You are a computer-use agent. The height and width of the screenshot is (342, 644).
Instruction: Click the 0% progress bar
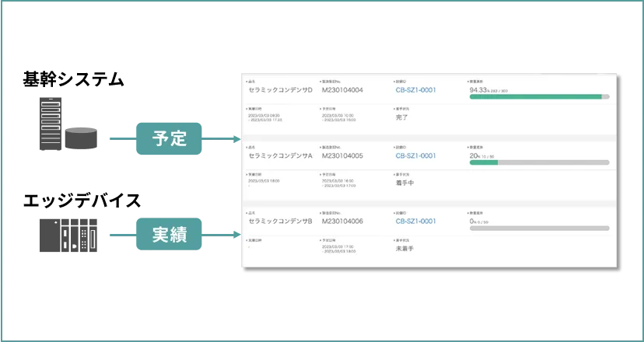[539, 229]
